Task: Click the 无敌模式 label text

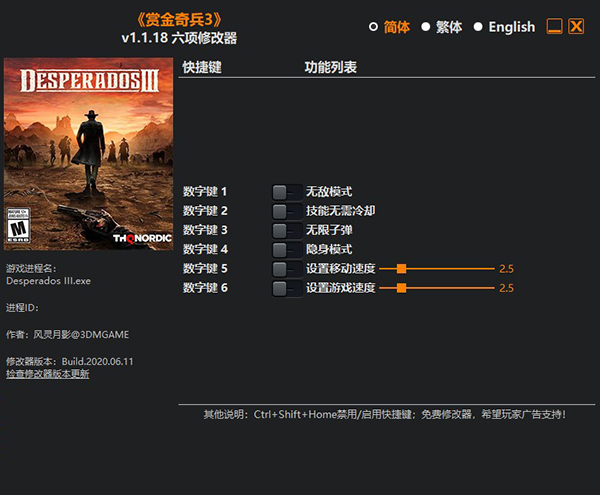Action: click(x=329, y=192)
